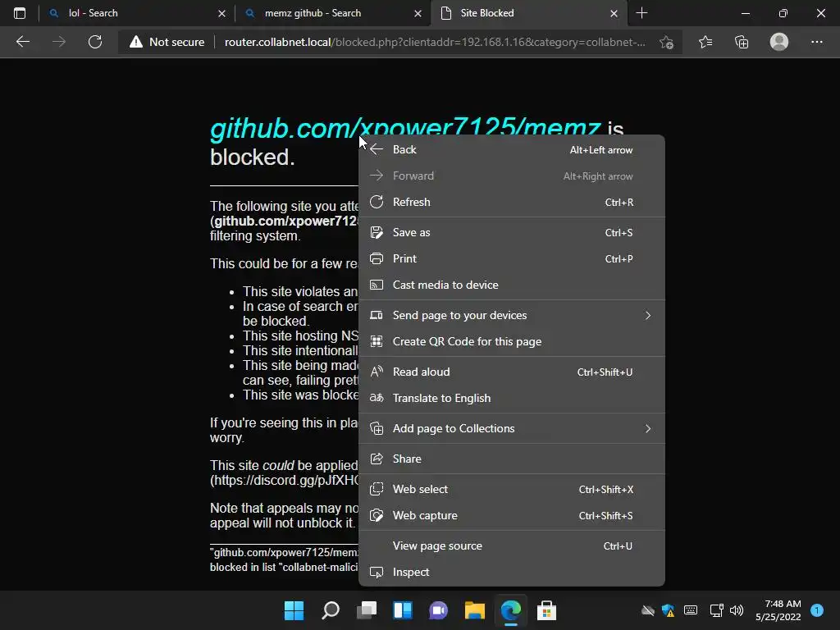Select Create QR Code for this page
The image size is (840, 630).
coord(512,342)
